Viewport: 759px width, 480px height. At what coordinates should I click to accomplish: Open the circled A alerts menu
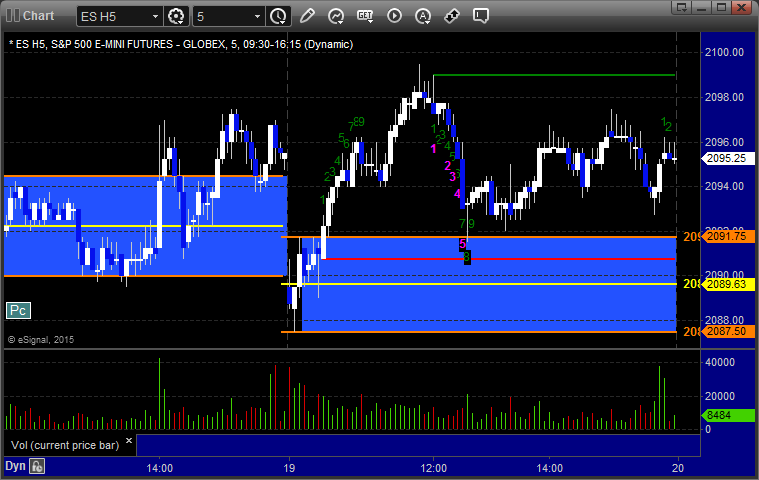423,16
